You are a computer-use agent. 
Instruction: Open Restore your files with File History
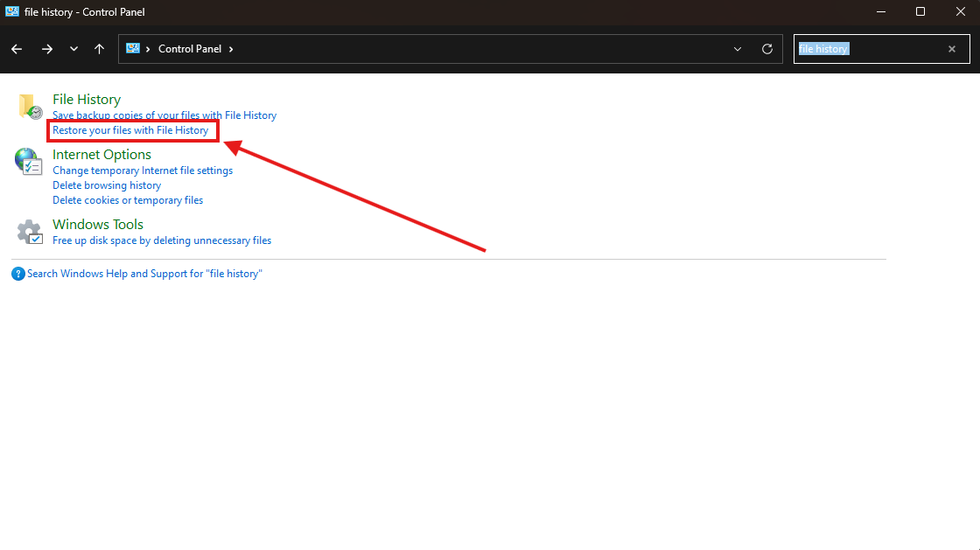tap(130, 130)
